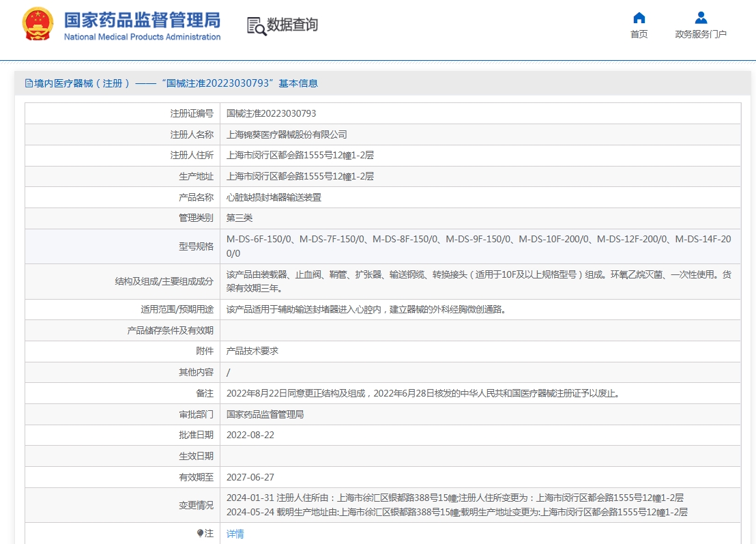Click the 注册人住所 label
The width and height of the screenshot is (756, 544).
pyautogui.click(x=192, y=156)
